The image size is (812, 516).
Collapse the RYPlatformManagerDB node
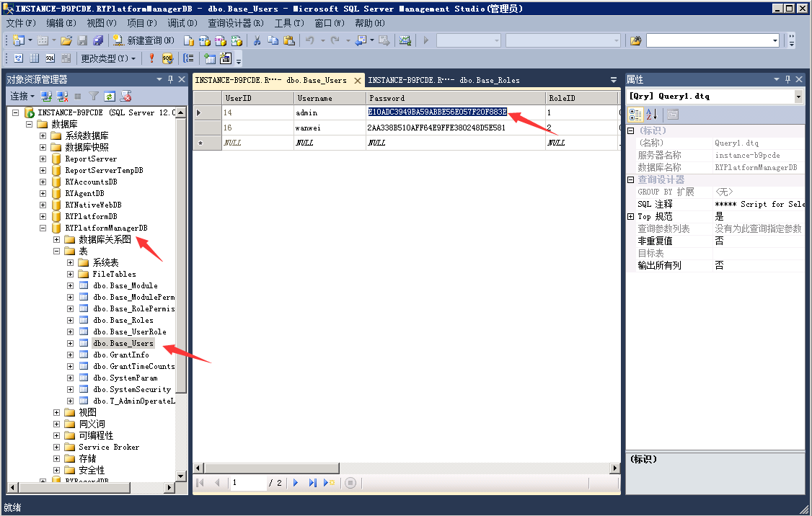click(x=43, y=228)
